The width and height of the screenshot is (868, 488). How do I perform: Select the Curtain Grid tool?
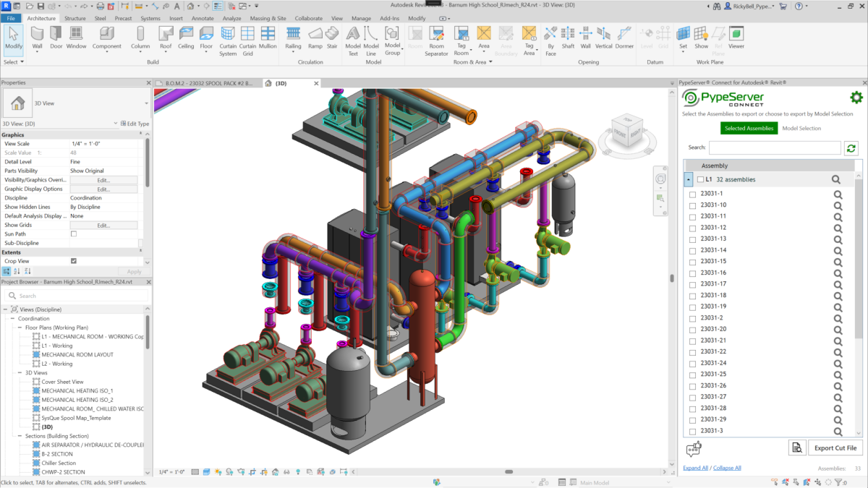(x=247, y=37)
